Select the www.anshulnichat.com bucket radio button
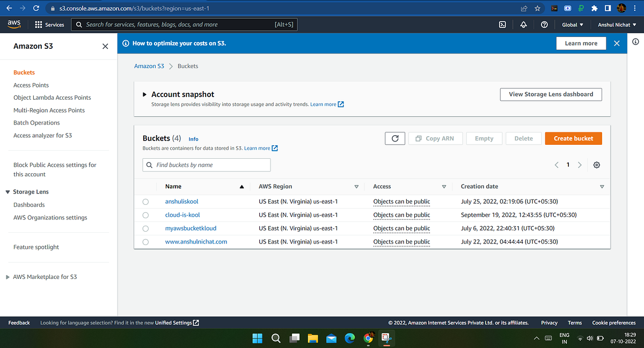Image resolution: width=644 pixels, height=348 pixels. pyautogui.click(x=145, y=241)
